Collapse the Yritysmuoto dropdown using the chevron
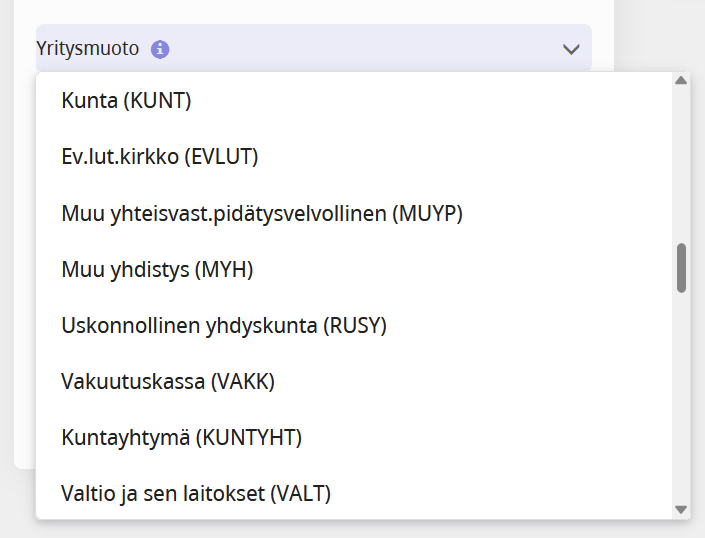This screenshot has width=705, height=538. [571, 49]
